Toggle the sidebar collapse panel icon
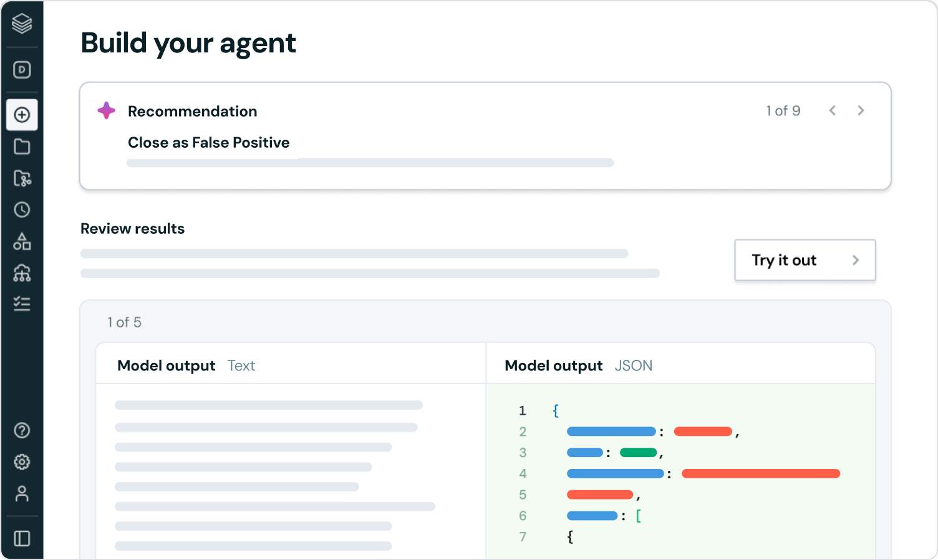Viewport: 938px width, 560px height. coord(22,538)
